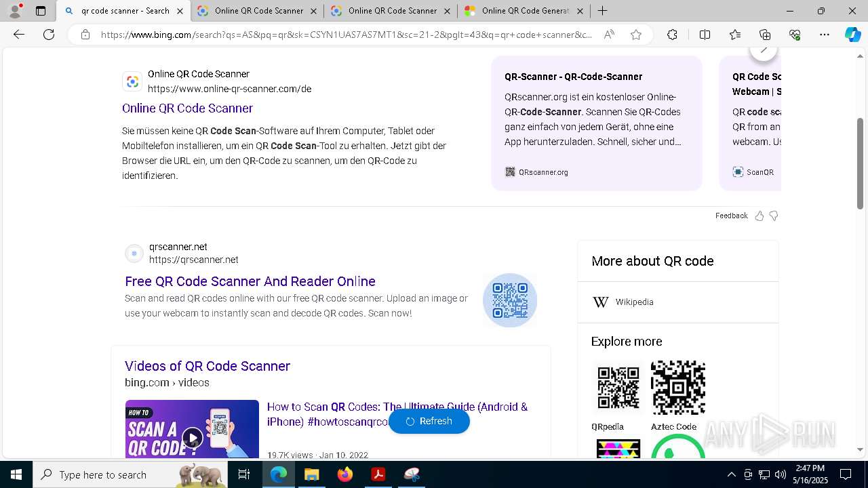Open the notification center icon

coord(846,474)
